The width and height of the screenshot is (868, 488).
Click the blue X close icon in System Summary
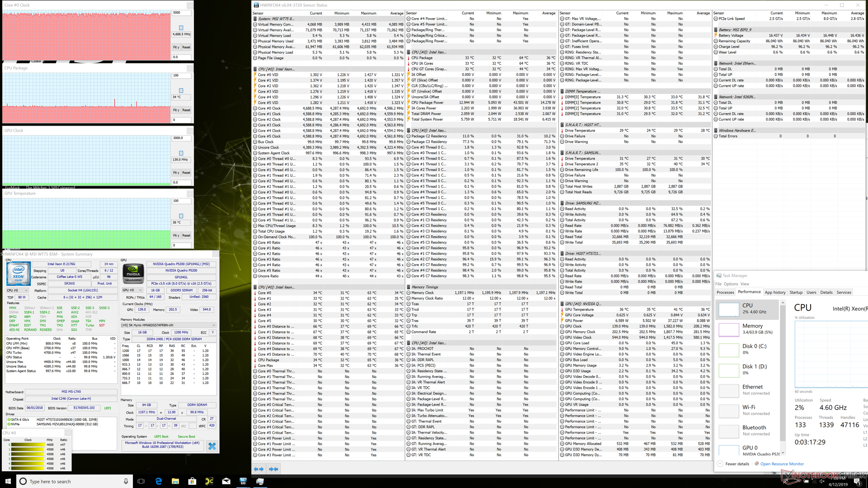pyautogui.click(x=212, y=446)
